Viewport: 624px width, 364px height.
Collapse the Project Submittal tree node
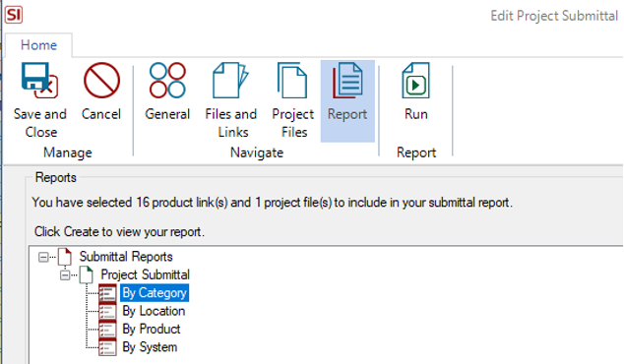coord(65,274)
